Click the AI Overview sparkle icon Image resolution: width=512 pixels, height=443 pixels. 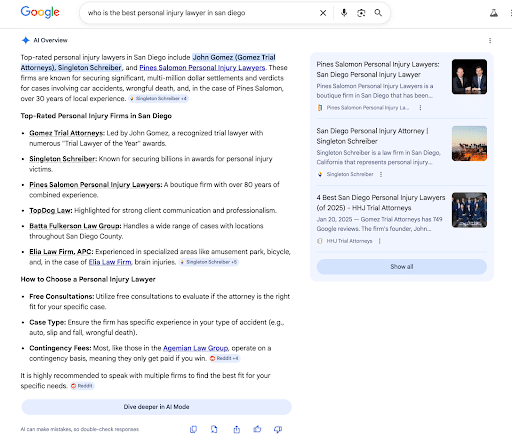(26, 40)
